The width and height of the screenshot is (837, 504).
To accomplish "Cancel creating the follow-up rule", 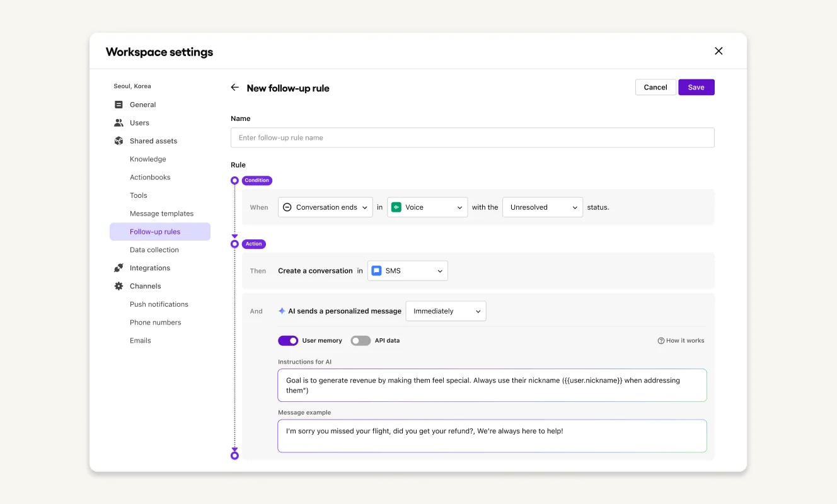I will 655,88.
